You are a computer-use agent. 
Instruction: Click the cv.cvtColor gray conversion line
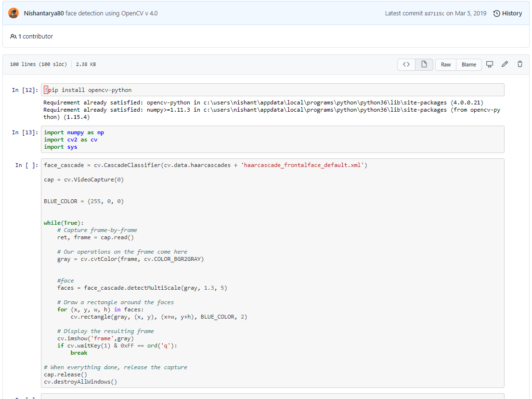click(x=130, y=259)
